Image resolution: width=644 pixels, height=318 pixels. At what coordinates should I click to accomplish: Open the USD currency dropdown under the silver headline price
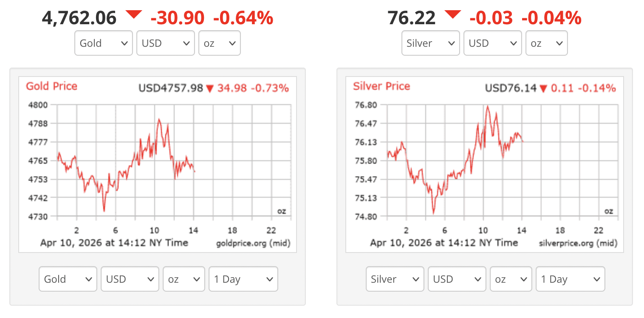[x=492, y=43]
